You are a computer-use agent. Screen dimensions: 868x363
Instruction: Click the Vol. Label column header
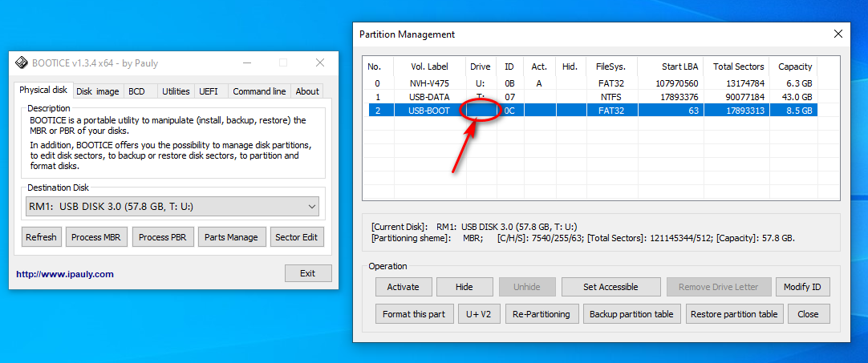429,67
